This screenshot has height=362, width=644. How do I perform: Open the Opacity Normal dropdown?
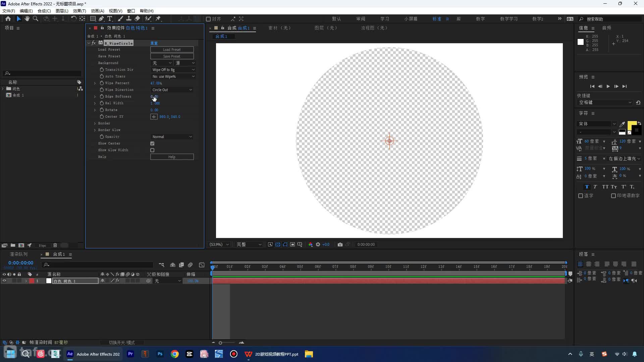pos(172,137)
